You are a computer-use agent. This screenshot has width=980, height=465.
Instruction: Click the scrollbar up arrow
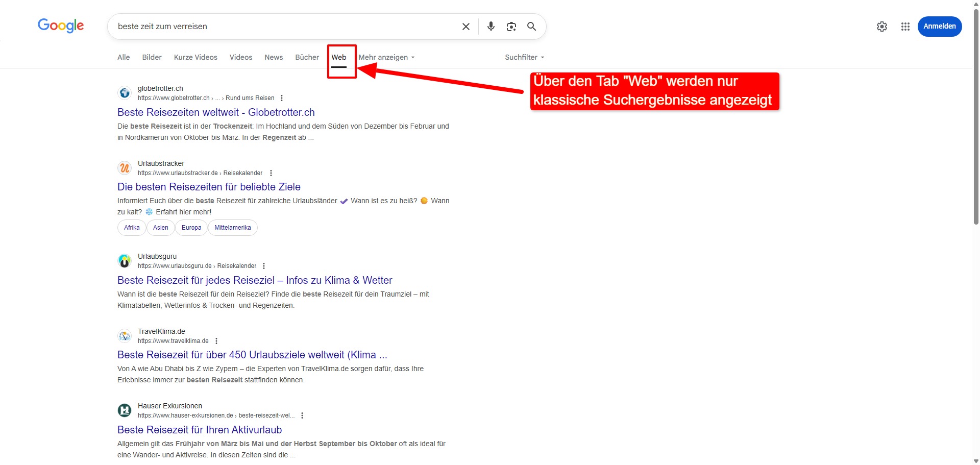[x=976, y=4]
